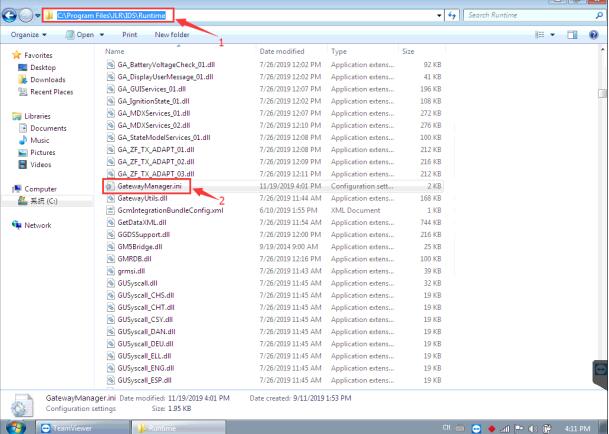Open the C: drive under Computer
The width and height of the screenshot is (609, 434).
[x=43, y=201]
